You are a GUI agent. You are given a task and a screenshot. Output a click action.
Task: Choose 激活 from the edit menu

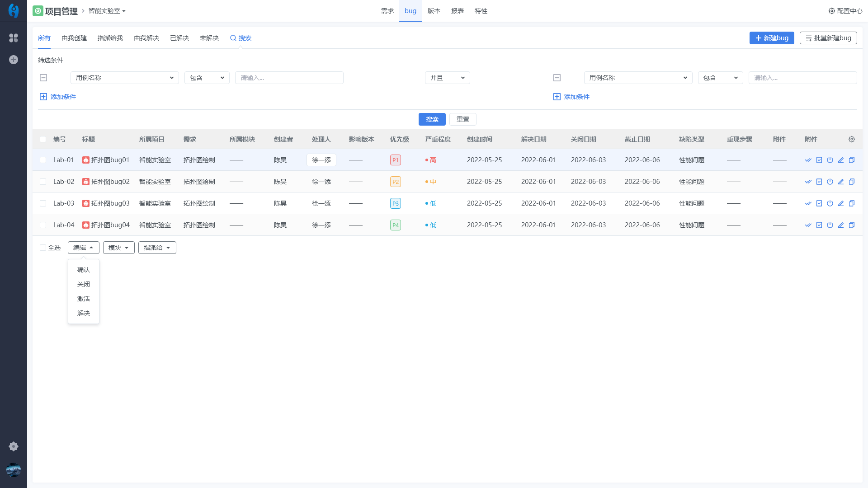click(84, 299)
